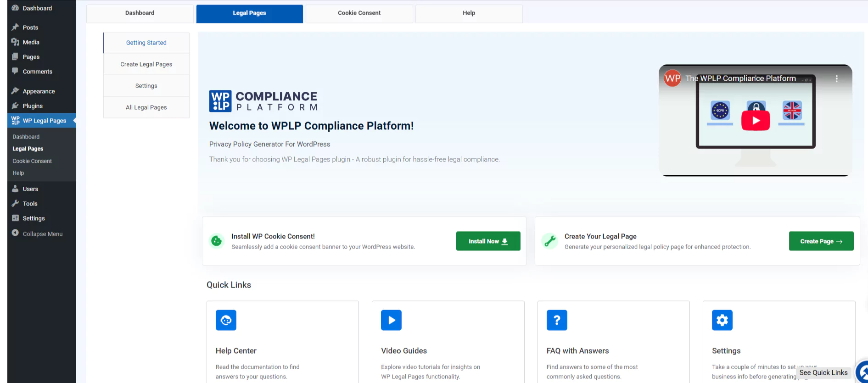
Task: Click the green wrench icon in Create Legal Page card
Action: pyautogui.click(x=549, y=241)
